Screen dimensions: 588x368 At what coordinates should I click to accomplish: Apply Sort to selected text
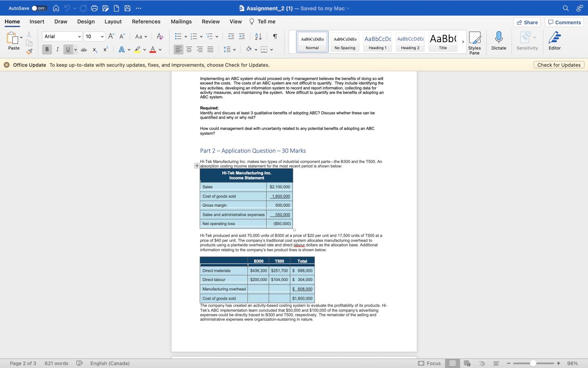(x=258, y=36)
